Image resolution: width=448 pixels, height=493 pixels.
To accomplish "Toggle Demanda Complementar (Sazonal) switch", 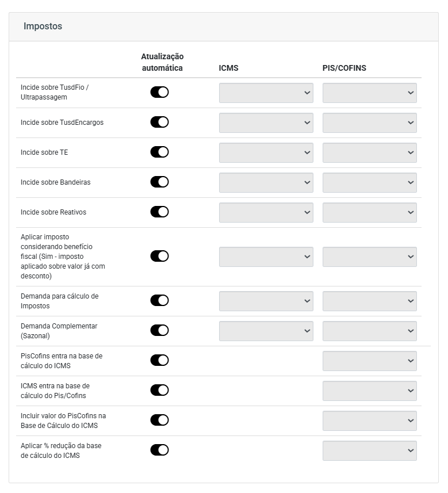I will (x=159, y=330).
